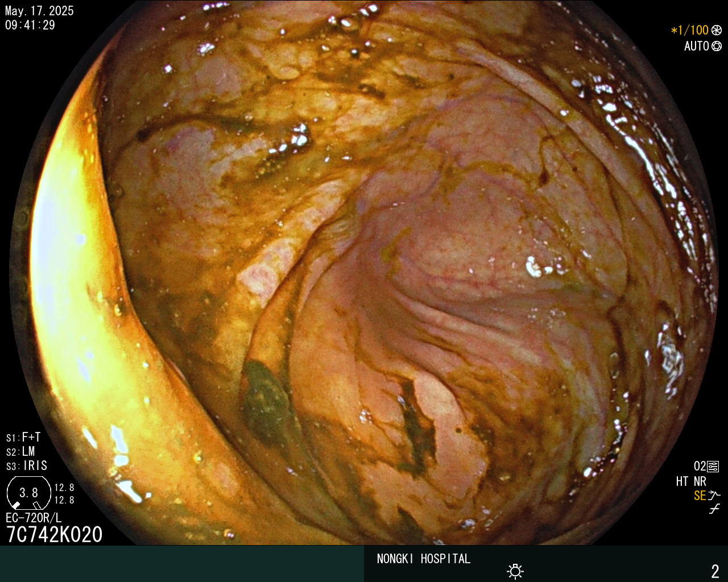Click the NR noise reduction label
Image resolution: width=728 pixels, height=582 pixels.
(x=700, y=481)
